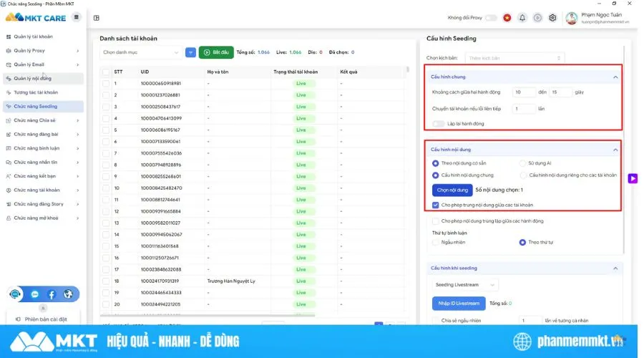
Task: Click the account table vertical scrollbar
Action: pos(407,70)
